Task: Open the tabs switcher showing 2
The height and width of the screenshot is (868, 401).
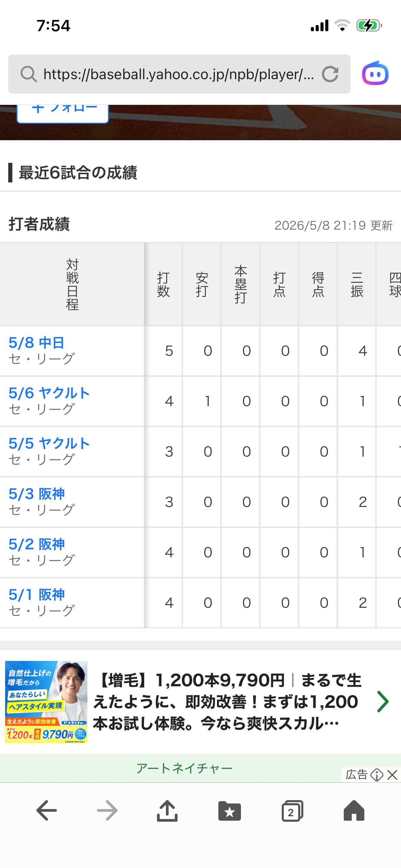Action: (292, 811)
